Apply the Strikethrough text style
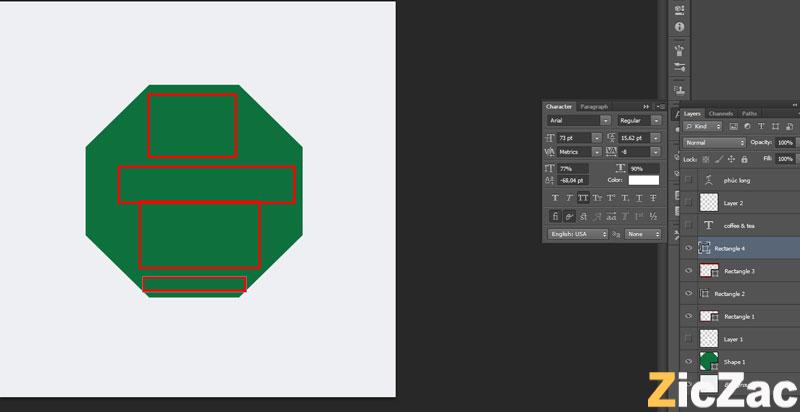800x412 pixels. coord(652,198)
